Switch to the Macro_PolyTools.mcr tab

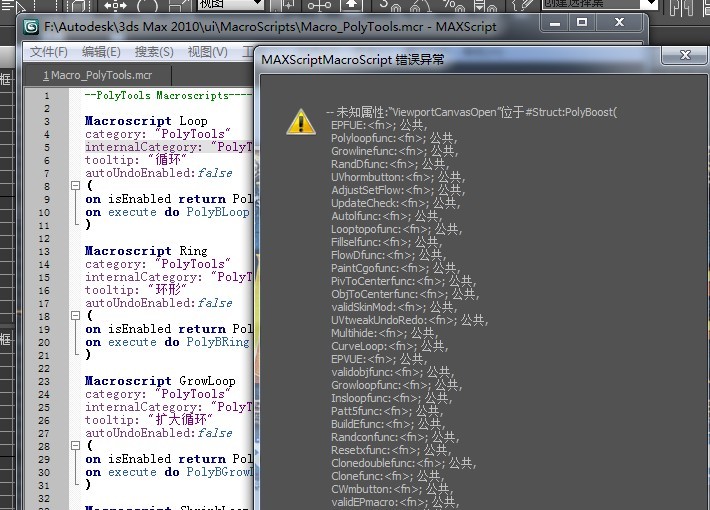pos(97,75)
